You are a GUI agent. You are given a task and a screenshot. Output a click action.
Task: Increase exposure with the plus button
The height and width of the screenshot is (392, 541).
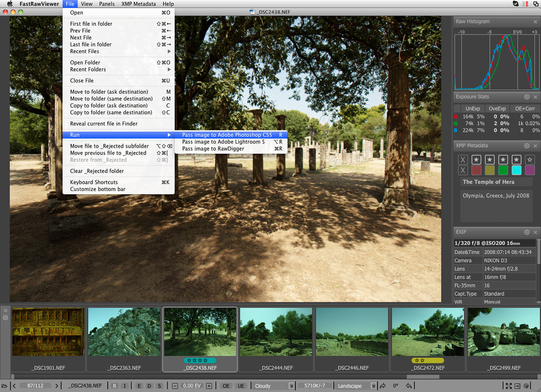click(x=209, y=386)
